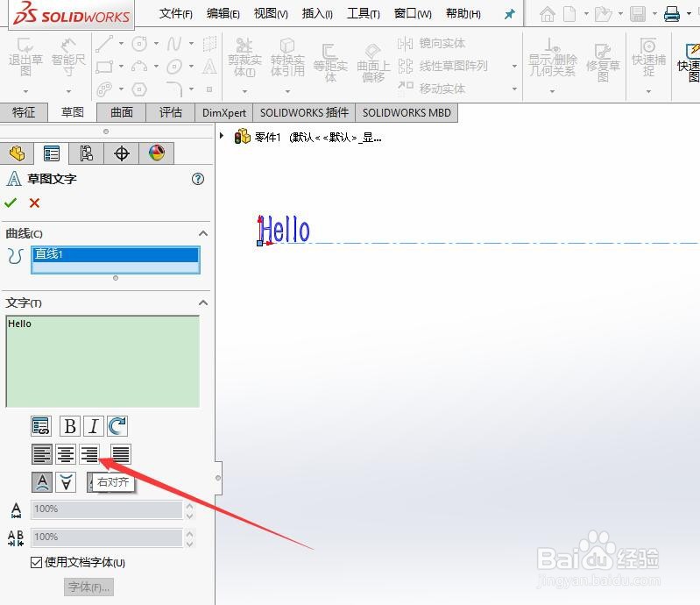Collapse the Text (文字) section
This screenshot has width=700, height=605.
click(203, 303)
